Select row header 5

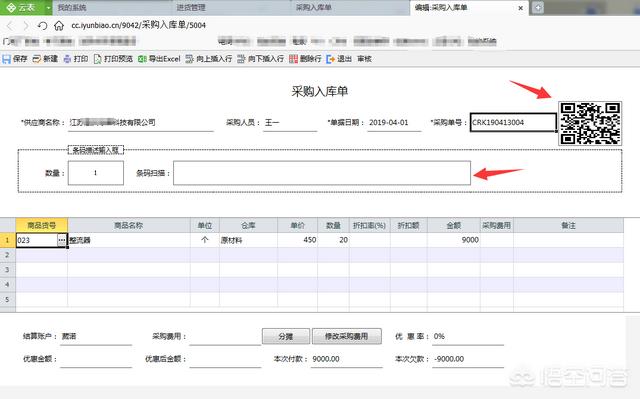pos(7,299)
